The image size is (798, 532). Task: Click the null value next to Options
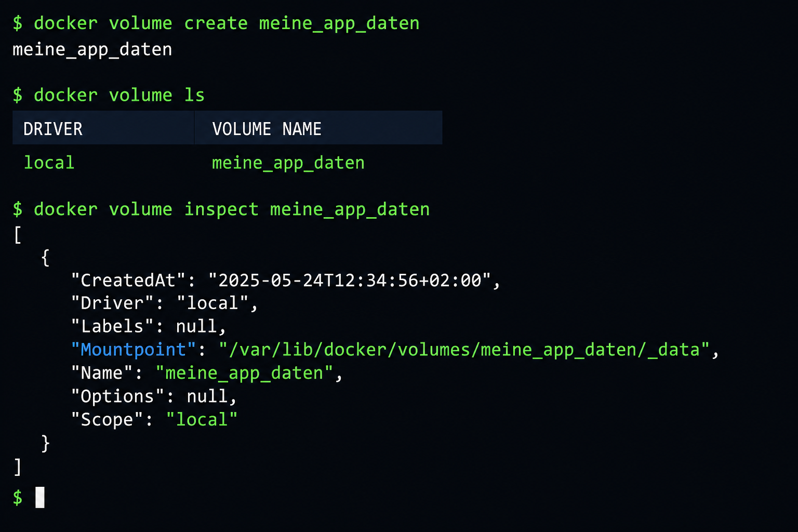207,396
